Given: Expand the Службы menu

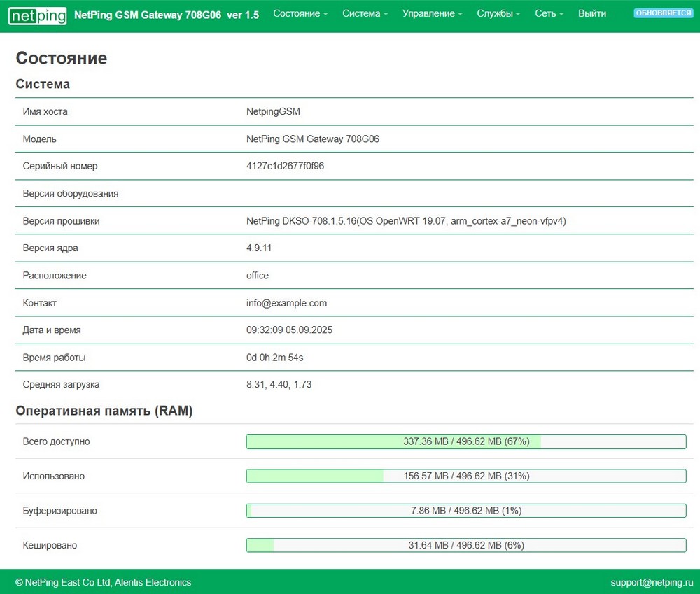Looking at the screenshot, I should (x=498, y=14).
